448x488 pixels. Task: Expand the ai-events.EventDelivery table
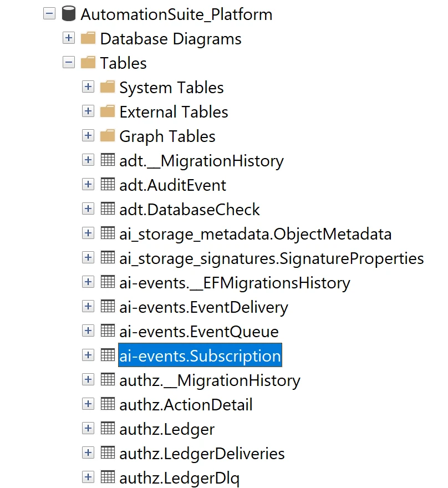pyautogui.click(x=88, y=307)
